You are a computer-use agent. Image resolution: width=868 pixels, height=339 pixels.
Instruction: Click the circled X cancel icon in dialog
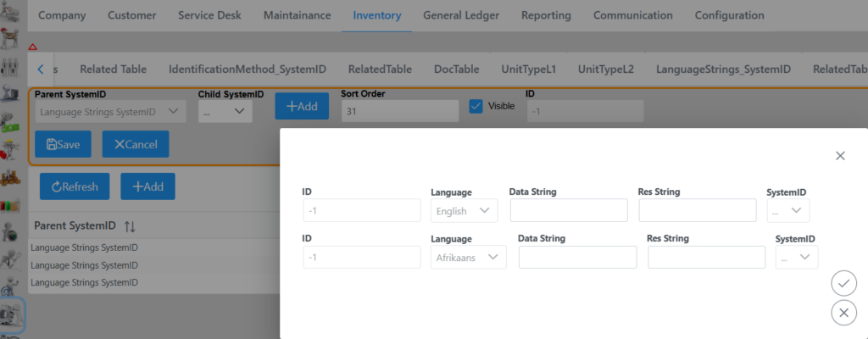point(843,313)
